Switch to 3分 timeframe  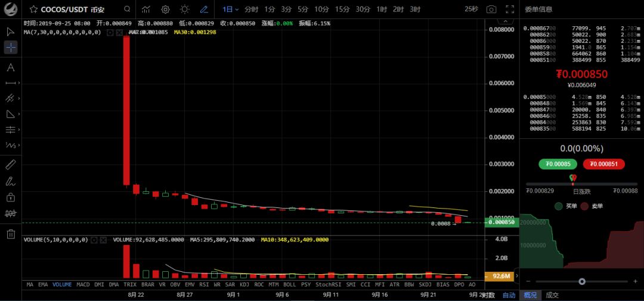click(x=286, y=9)
